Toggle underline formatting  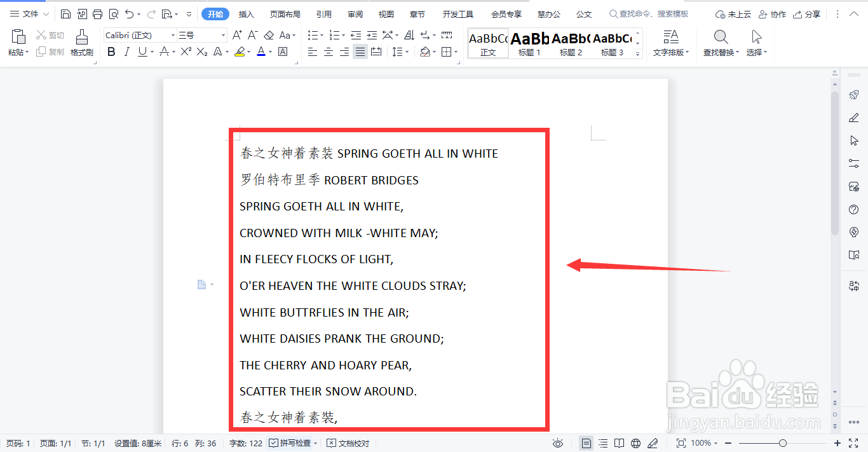pos(142,51)
